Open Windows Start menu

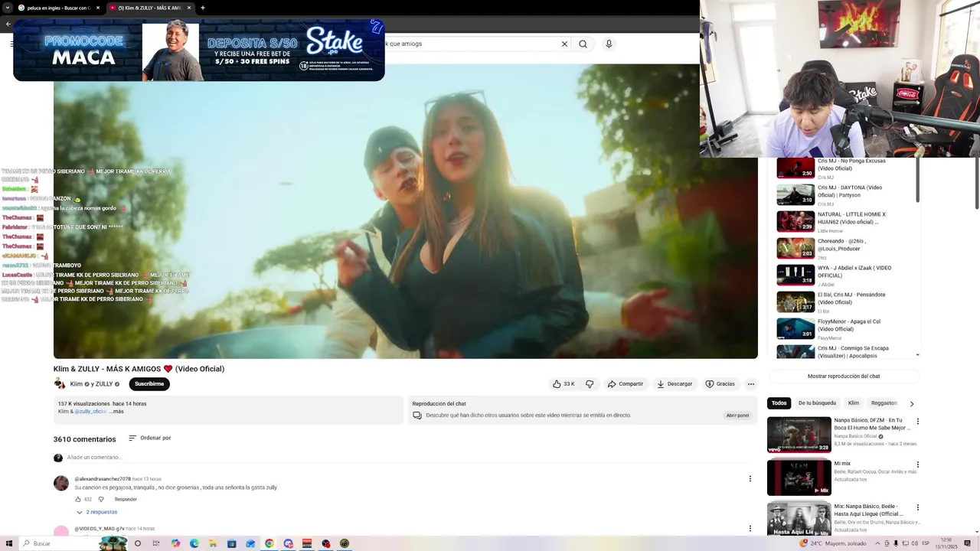pos(8,543)
